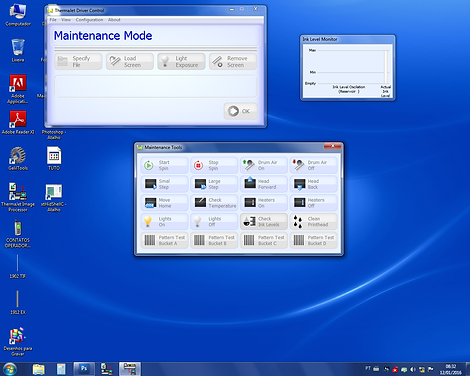Image resolution: width=470 pixels, height=376 pixels.
Task: Select the Lixeira recycle bin icon
Action: (18, 51)
